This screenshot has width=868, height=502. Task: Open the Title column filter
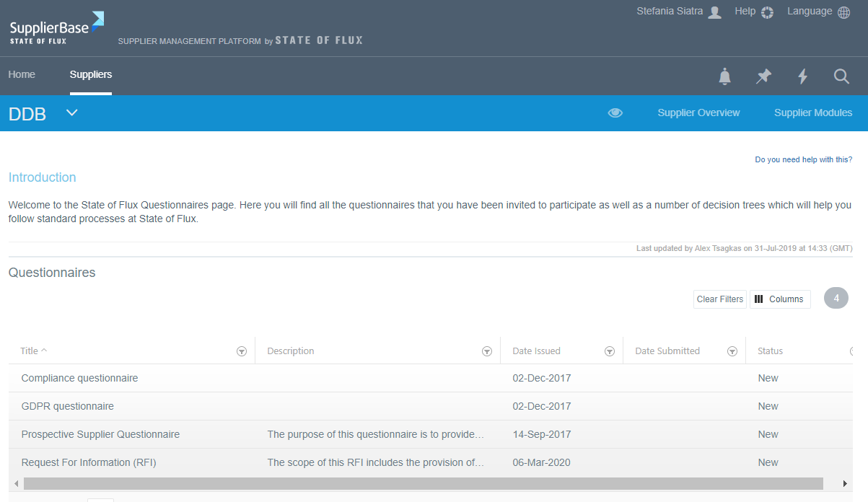[242, 351]
